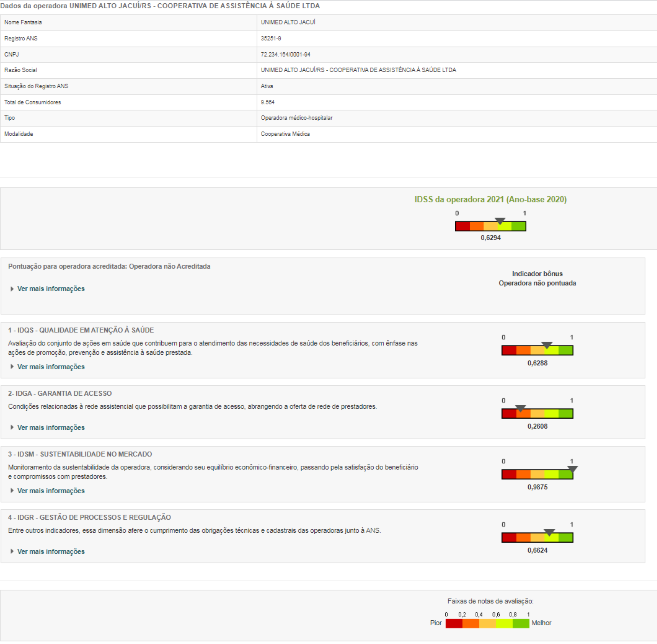Click the "Modalidade" row label
The height and width of the screenshot is (644, 657).
pos(19,134)
